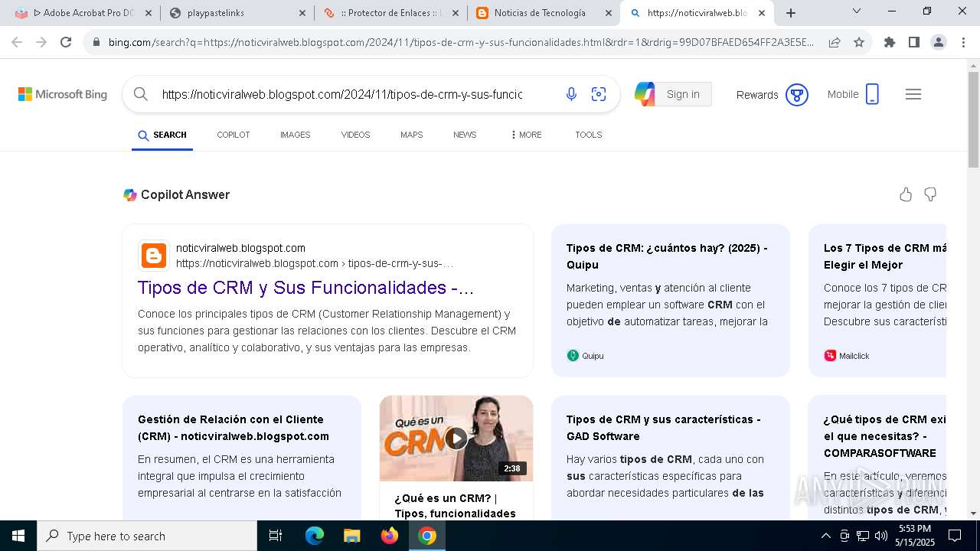This screenshot has height=551, width=980.
Task: Open visual search camera icon
Action: click(x=599, y=94)
